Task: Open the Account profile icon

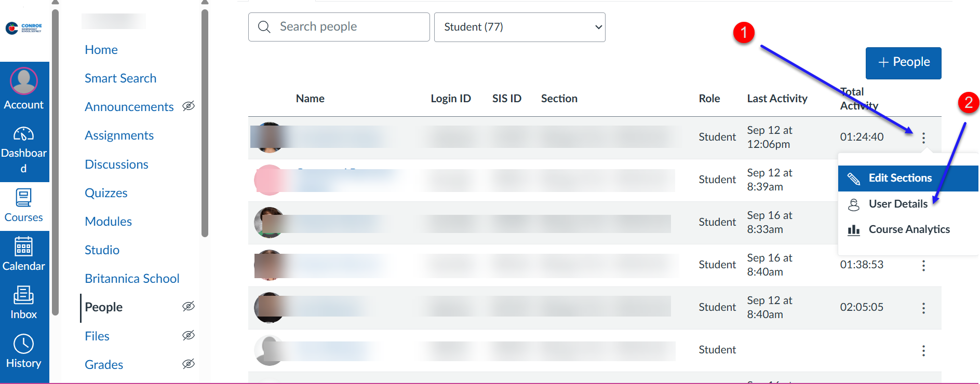Action: [24, 81]
